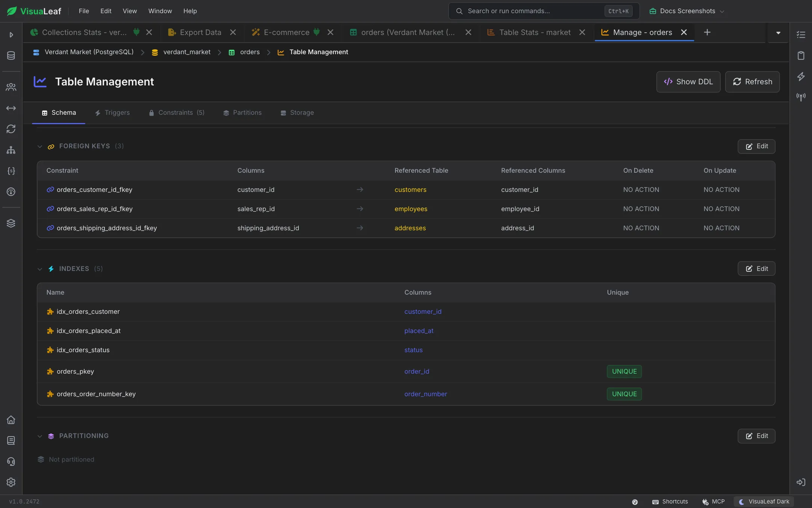Click the lightning bolt icon in right panel

(x=801, y=76)
